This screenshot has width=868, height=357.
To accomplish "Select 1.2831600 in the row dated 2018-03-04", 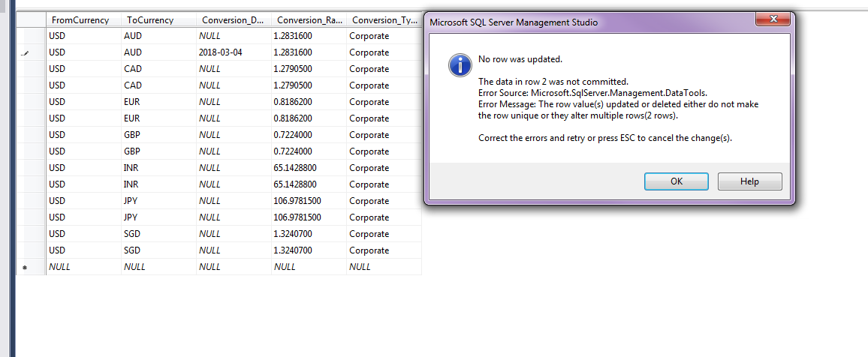I will [309, 52].
